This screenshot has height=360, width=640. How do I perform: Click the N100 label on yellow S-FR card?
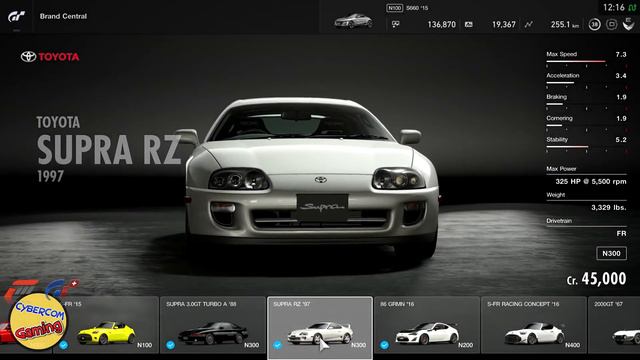click(x=144, y=345)
